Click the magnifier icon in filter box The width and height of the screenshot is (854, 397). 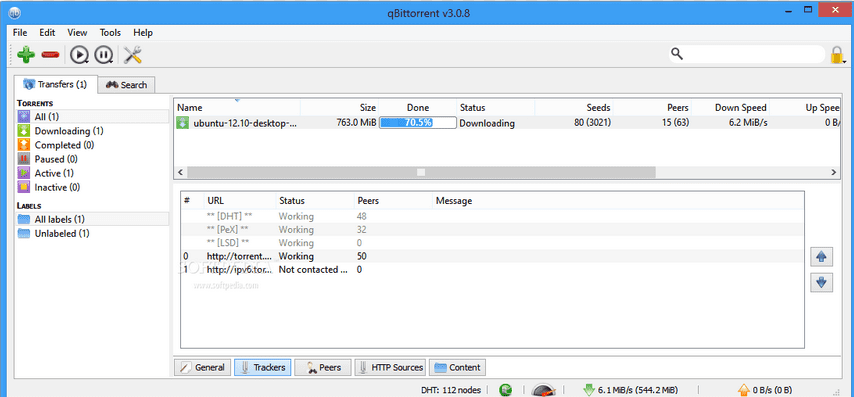[677, 53]
